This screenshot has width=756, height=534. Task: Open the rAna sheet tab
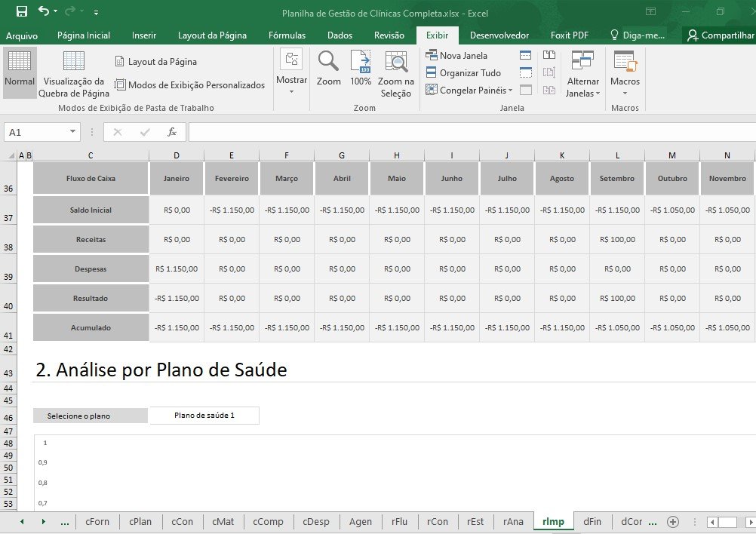click(512, 521)
